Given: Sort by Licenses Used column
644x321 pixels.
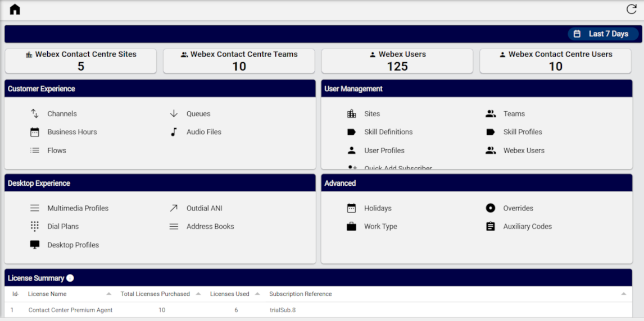Looking at the screenshot, I should tap(230, 294).
